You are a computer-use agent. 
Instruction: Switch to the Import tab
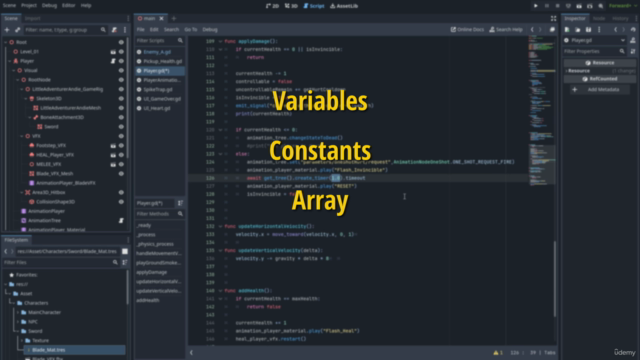click(x=33, y=18)
